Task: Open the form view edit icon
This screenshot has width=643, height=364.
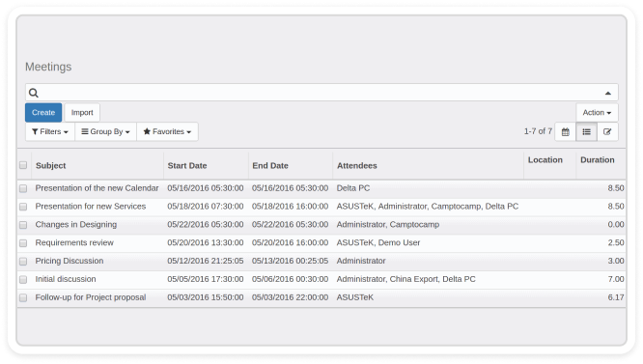Action: [x=607, y=131]
